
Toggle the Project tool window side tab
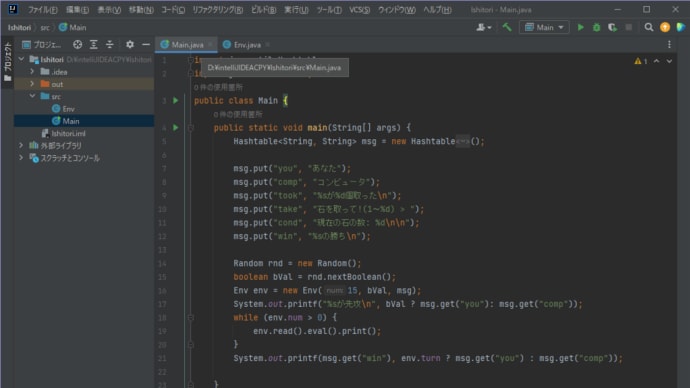pyautogui.click(x=7, y=62)
